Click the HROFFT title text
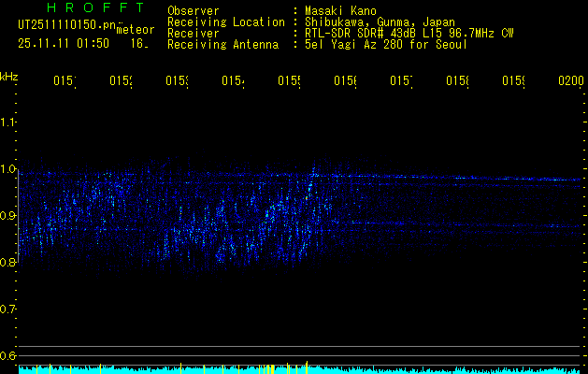 96,7
